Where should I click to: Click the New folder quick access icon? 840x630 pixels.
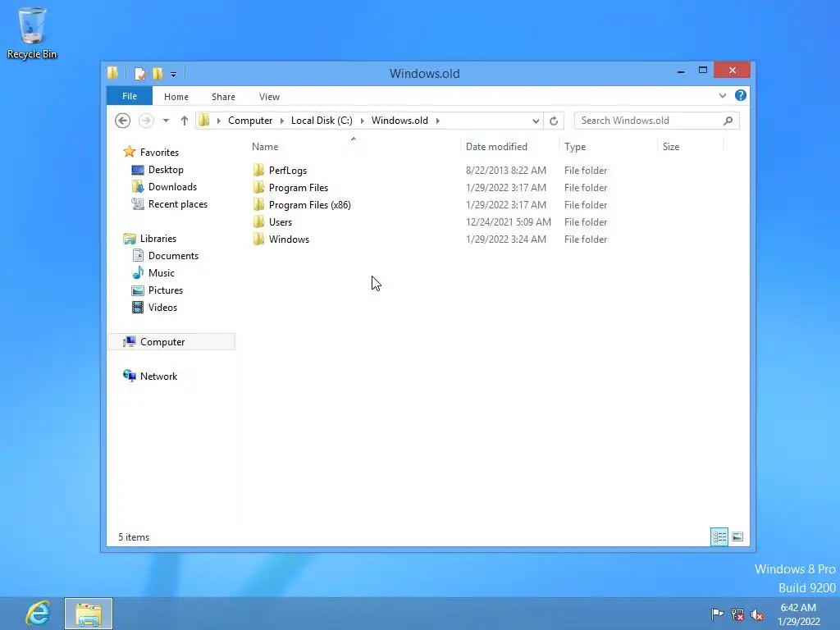point(157,73)
